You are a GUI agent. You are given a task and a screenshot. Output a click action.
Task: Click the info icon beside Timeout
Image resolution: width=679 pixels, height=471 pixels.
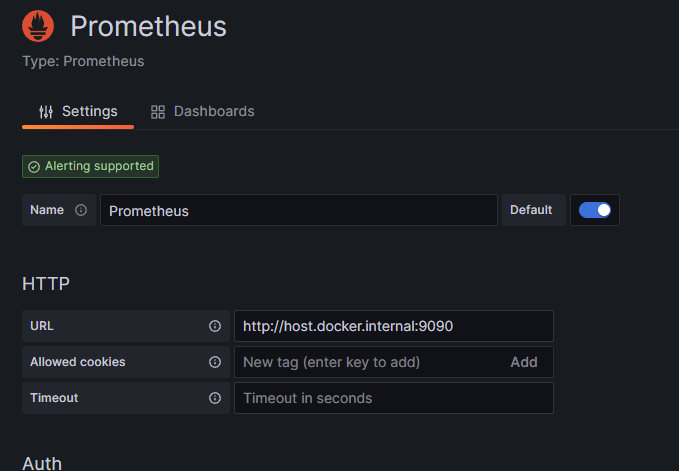click(x=215, y=398)
